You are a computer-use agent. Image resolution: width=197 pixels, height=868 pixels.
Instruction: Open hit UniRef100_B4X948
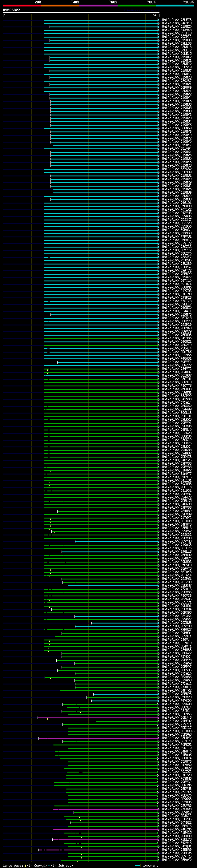(x=177, y=30)
